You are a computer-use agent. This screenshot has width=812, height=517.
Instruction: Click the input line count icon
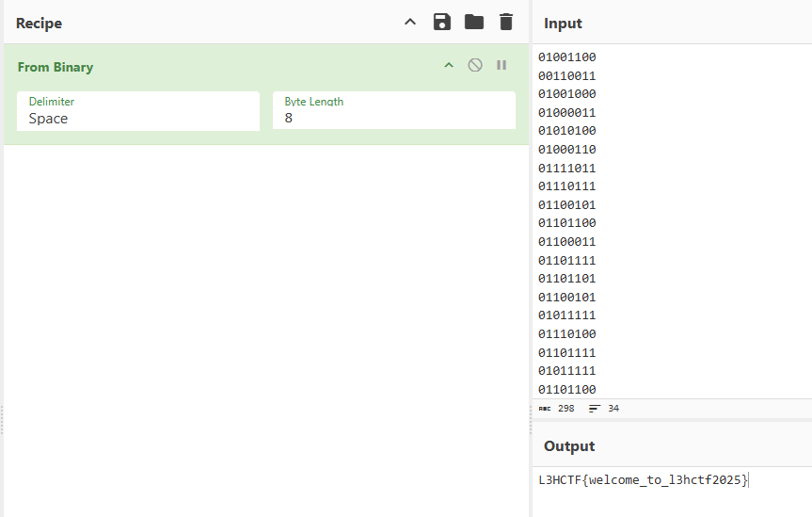point(595,409)
